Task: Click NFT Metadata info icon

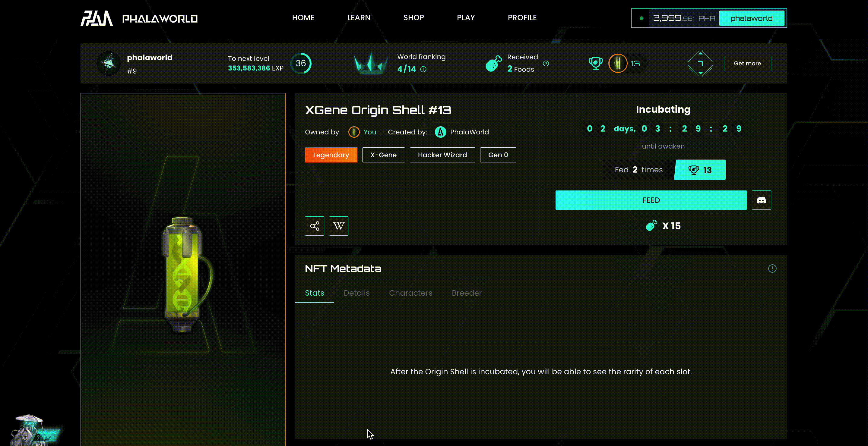Action: tap(772, 269)
